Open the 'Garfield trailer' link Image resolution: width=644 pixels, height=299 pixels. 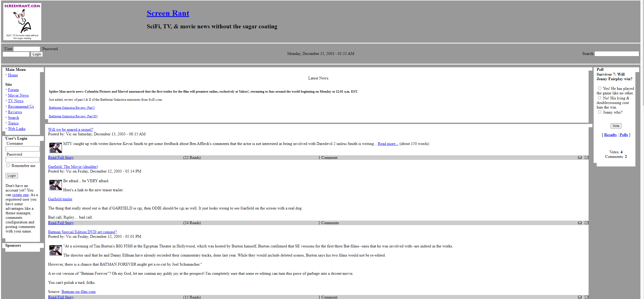60,199
